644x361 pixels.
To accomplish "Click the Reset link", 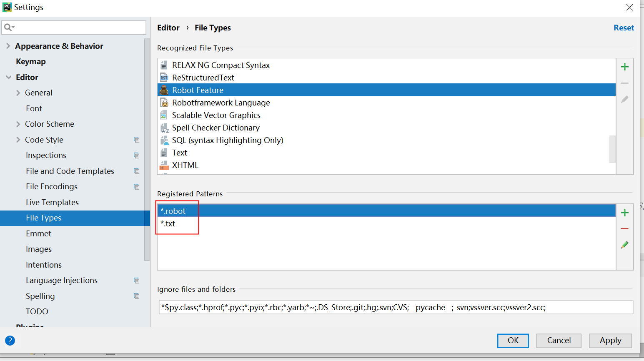I will click(x=624, y=28).
